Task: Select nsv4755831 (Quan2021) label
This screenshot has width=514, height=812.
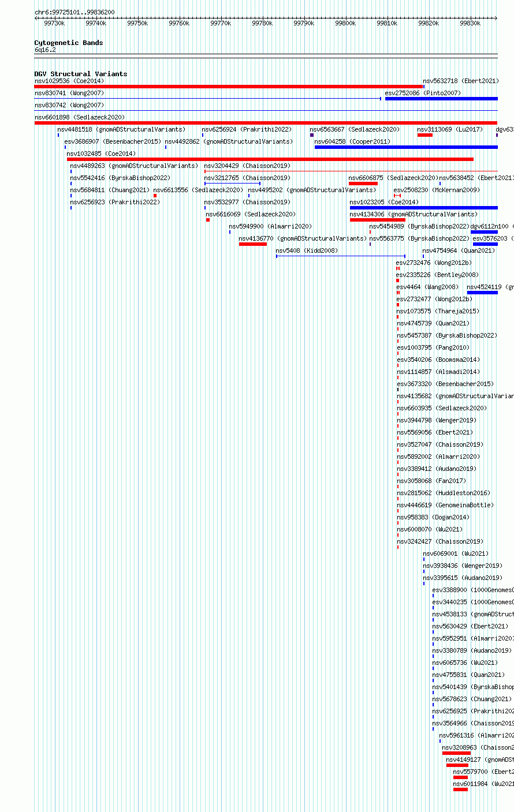Action: point(468,675)
